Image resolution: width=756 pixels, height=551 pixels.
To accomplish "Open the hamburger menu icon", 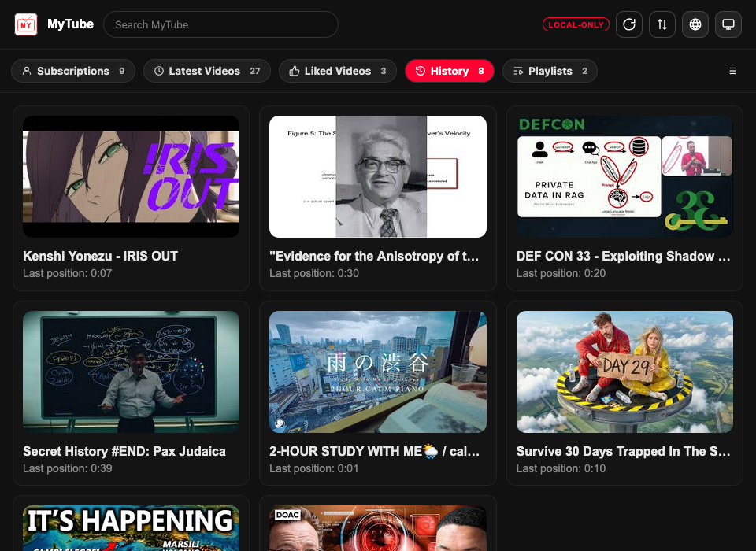I will tap(732, 71).
